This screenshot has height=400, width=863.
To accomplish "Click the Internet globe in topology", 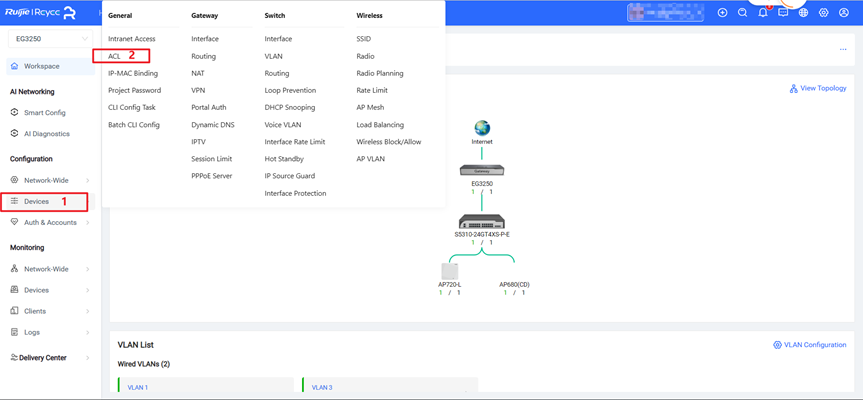I will pos(482,128).
